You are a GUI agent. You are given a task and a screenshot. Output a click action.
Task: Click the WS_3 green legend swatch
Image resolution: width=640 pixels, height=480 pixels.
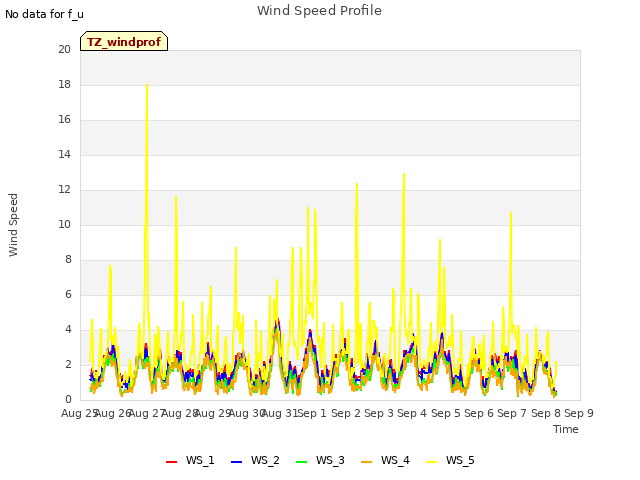[x=301, y=462]
